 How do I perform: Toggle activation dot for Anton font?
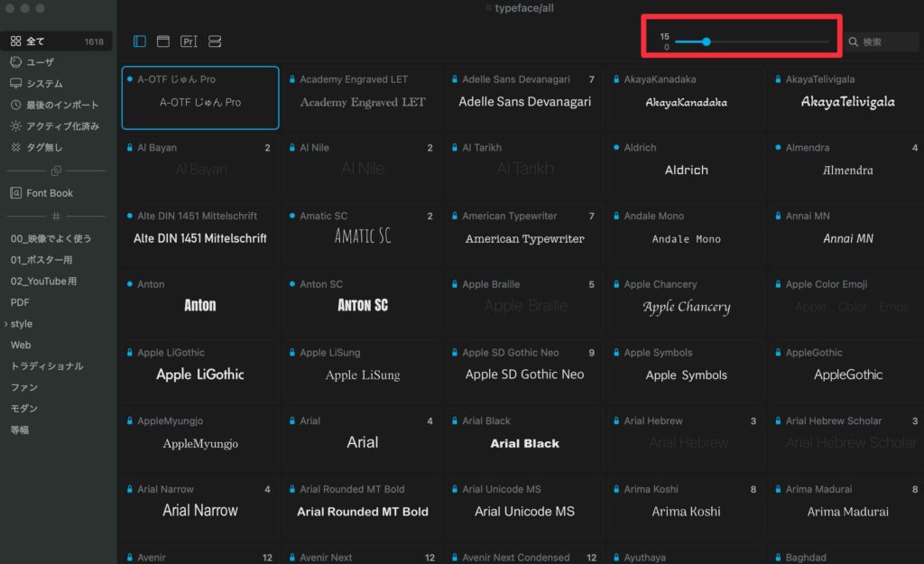(x=130, y=284)
